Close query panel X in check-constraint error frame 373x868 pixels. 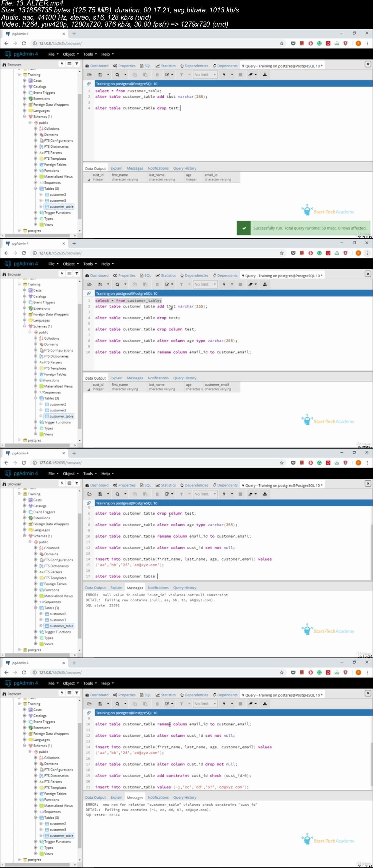tap(368, 693)
